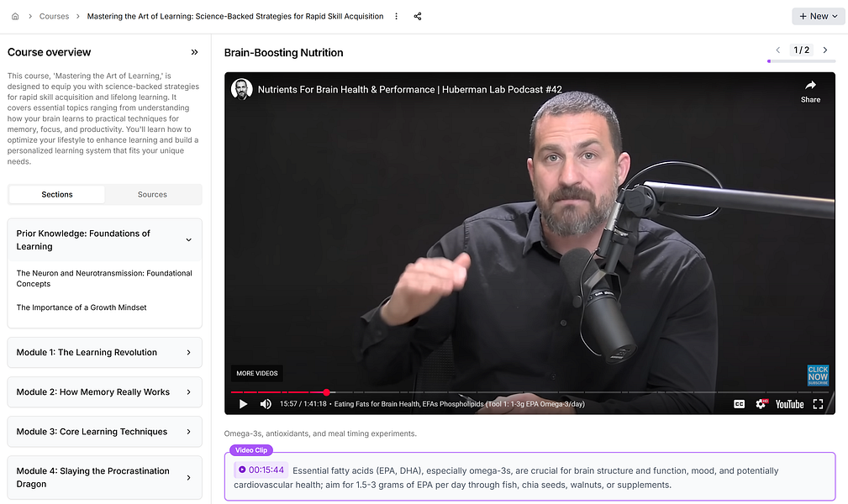Go to the Home breadcrumb icon

15,16
